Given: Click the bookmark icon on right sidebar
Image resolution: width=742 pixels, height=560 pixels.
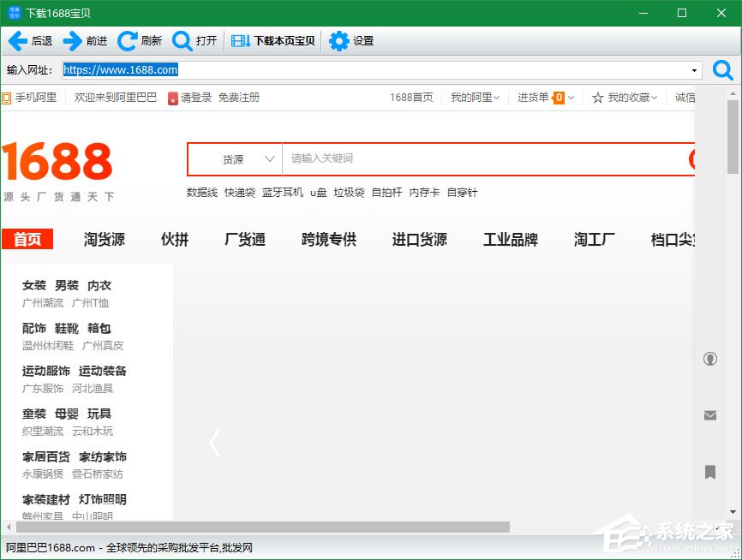Looking at the screenshot, I should pyautogui.click(x=710, y=472).
